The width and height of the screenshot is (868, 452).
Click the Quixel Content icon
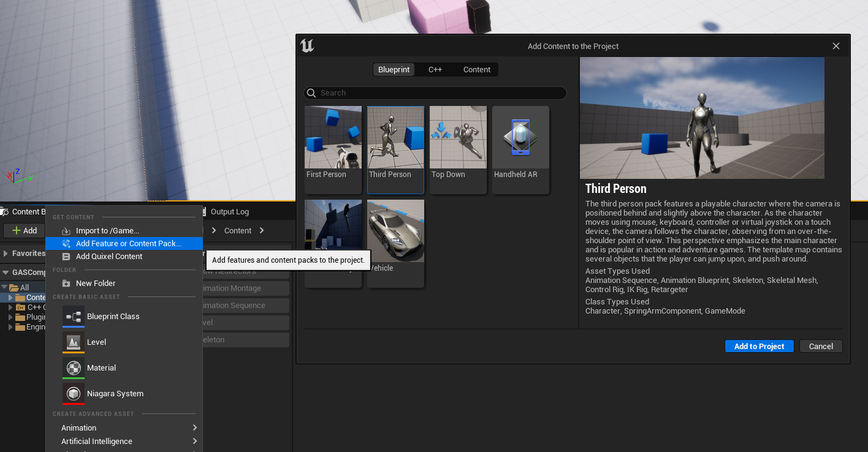66,257
